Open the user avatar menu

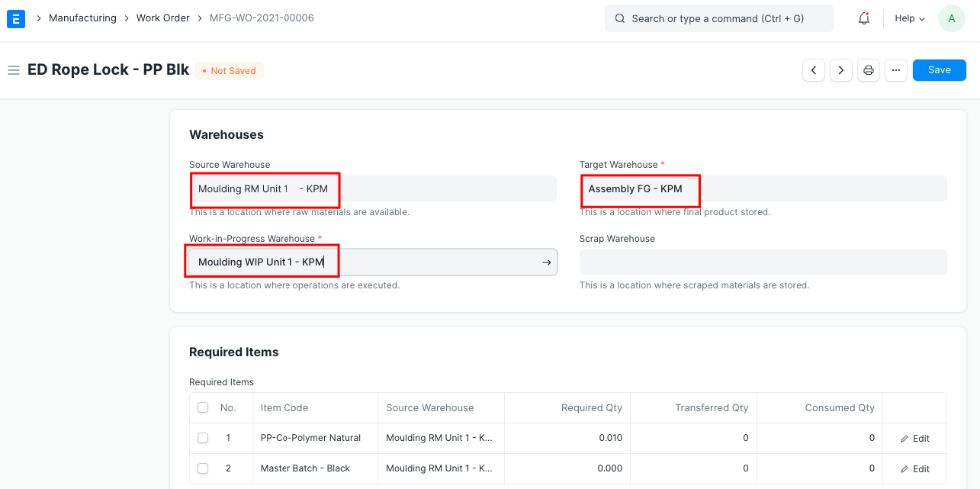pos(951,18)
